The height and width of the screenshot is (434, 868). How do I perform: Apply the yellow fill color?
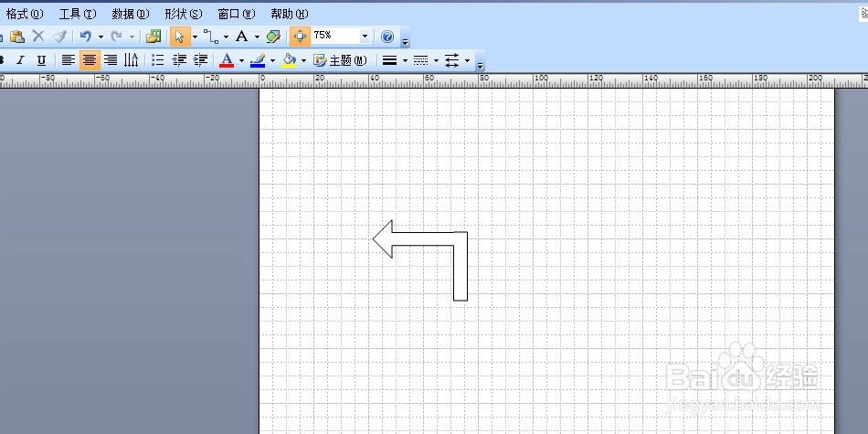point(289,60)
